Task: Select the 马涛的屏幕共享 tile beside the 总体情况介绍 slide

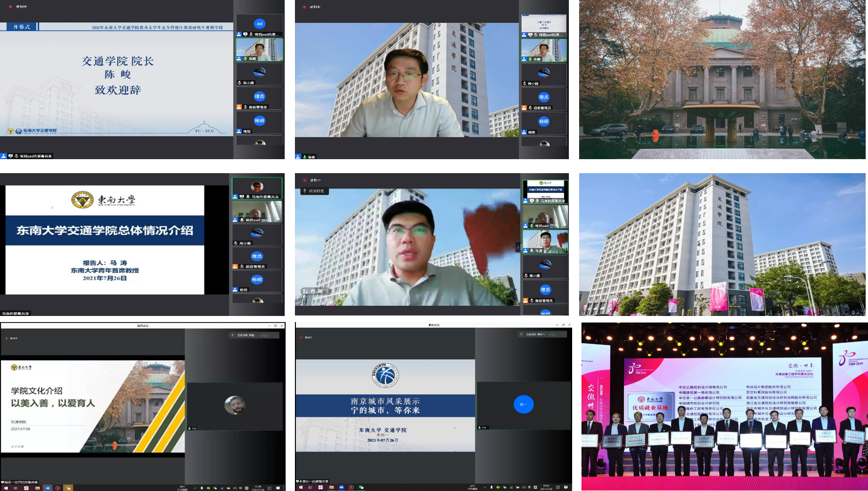Action: click(257, 188)
